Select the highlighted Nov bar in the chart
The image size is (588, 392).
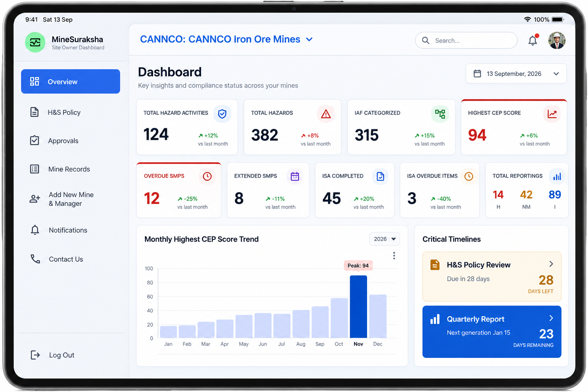358,307
